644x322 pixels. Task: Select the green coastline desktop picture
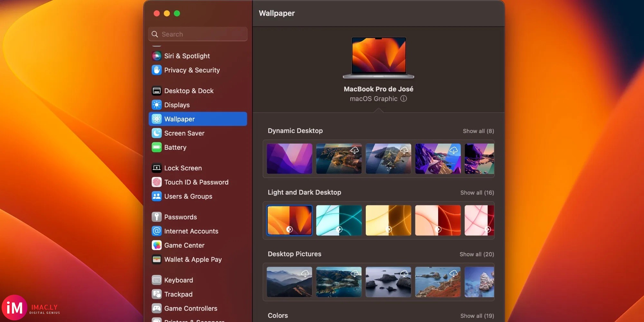(339, 282)
